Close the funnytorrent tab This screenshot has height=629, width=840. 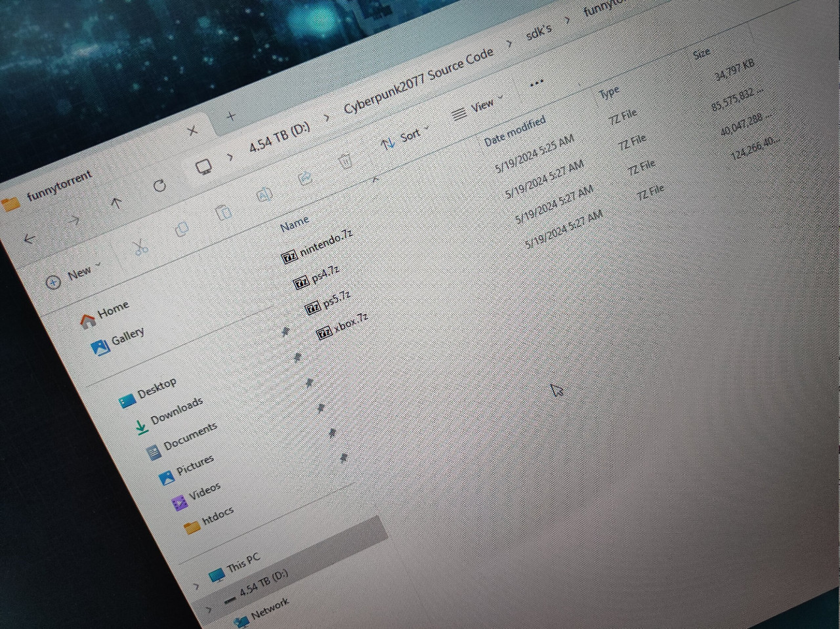[x=192, y=131]
